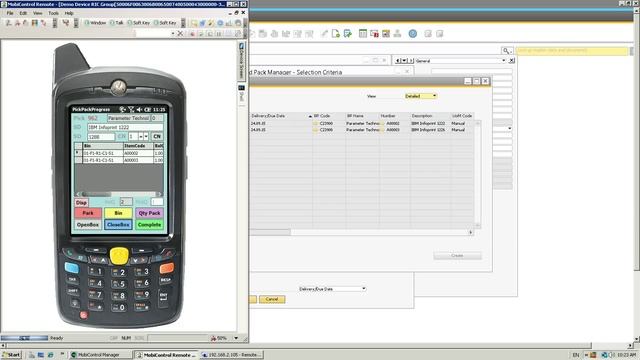Screen dimensions: 640x360
Task: Click the Start button on taskbar
Action: pyautogui.click(x=11, y=355)
